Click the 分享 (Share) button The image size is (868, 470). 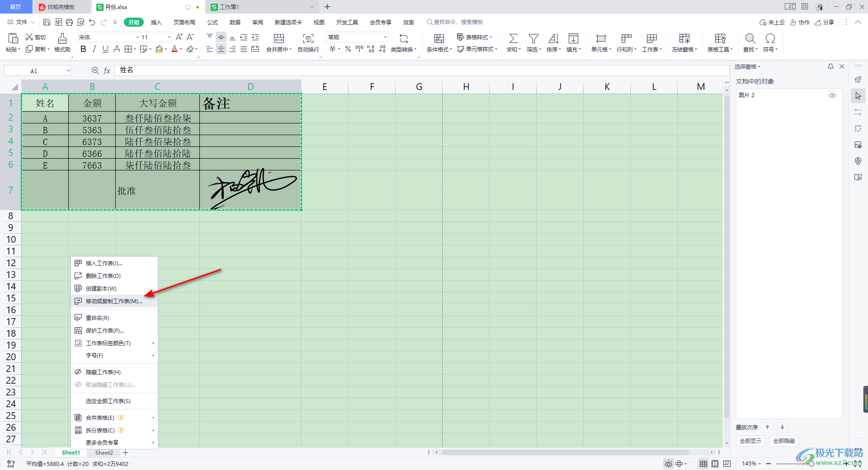(x=825, y=22)
